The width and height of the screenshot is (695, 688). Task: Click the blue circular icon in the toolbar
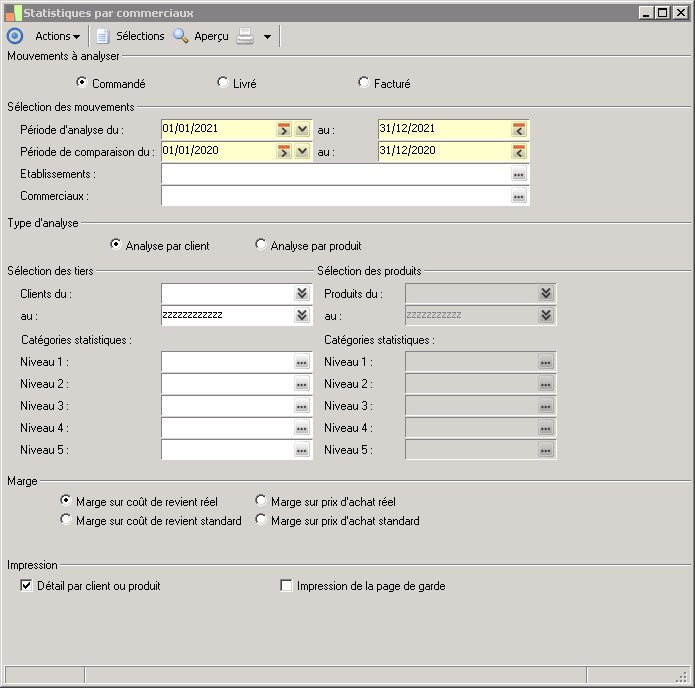point(14,36)
